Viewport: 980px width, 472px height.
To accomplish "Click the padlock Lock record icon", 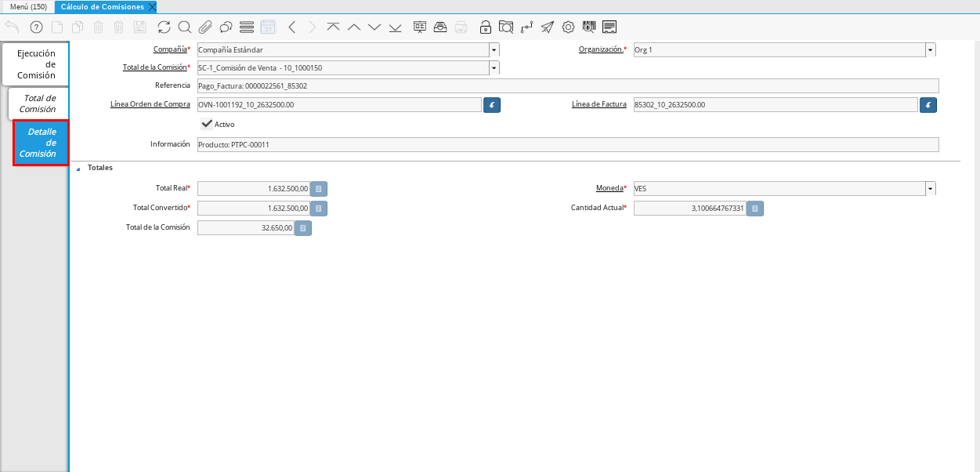I will (x=486, y=27).
